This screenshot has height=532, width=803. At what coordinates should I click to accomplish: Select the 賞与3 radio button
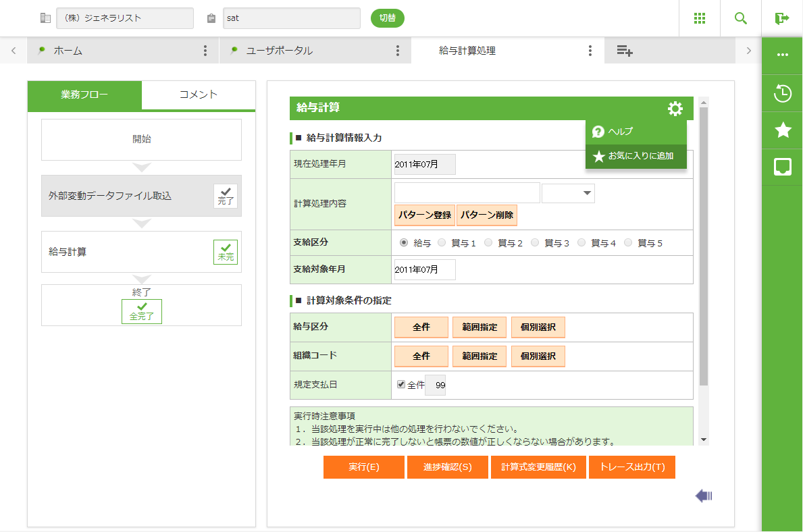coord(535,243)
